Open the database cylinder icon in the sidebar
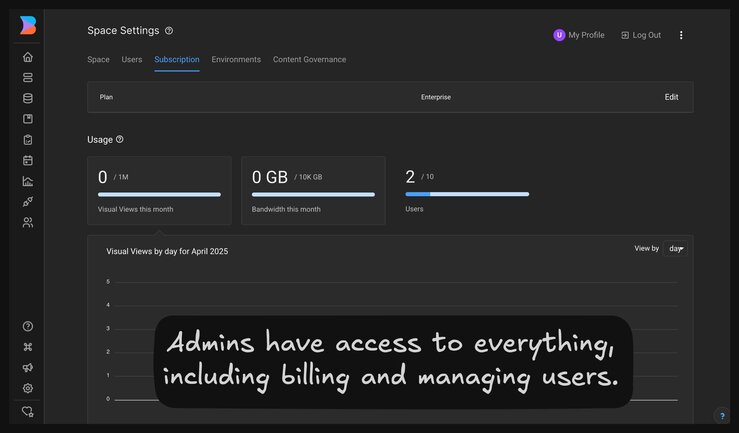 (28, 98)
